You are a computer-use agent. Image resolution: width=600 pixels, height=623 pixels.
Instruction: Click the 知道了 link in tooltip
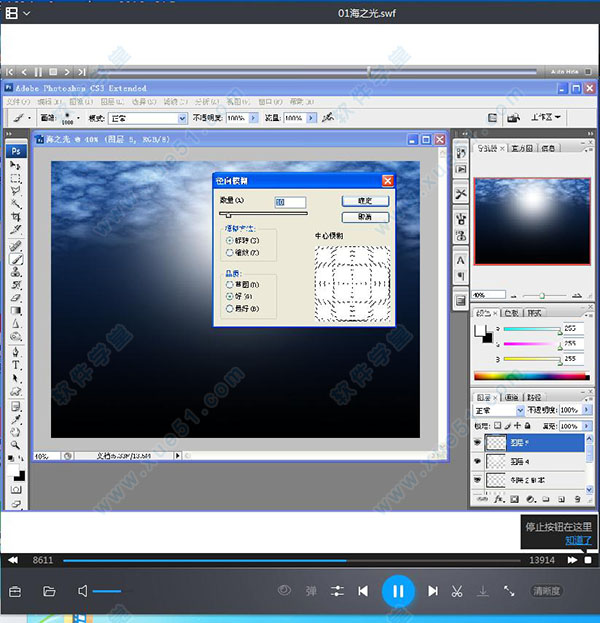[x=579, y=540]
